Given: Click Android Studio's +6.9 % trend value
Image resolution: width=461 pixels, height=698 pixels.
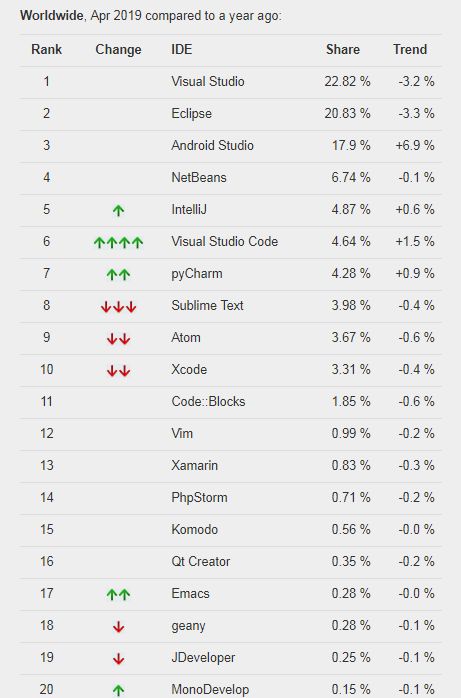Looking at the screenshot, I should coord(415,146).
